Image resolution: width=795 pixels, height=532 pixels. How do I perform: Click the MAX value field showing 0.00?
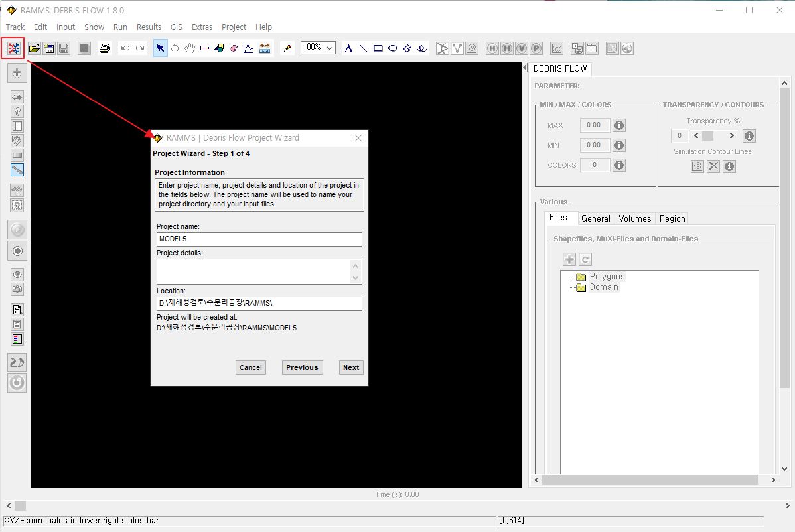(595, 125)
